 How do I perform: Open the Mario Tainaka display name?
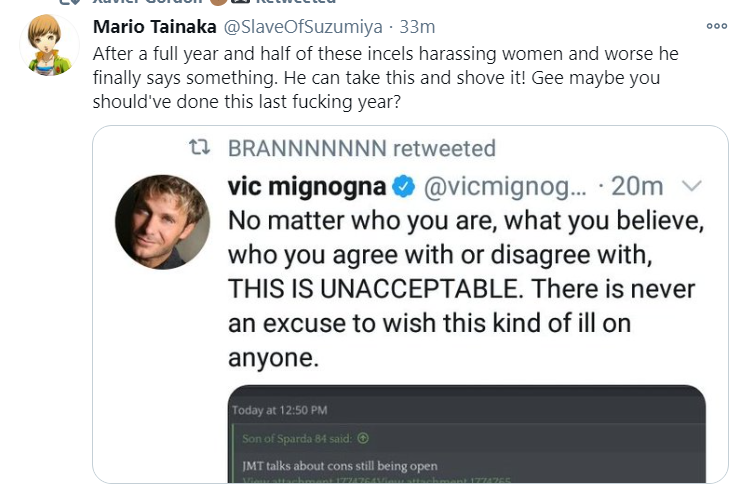coord(155,27)
